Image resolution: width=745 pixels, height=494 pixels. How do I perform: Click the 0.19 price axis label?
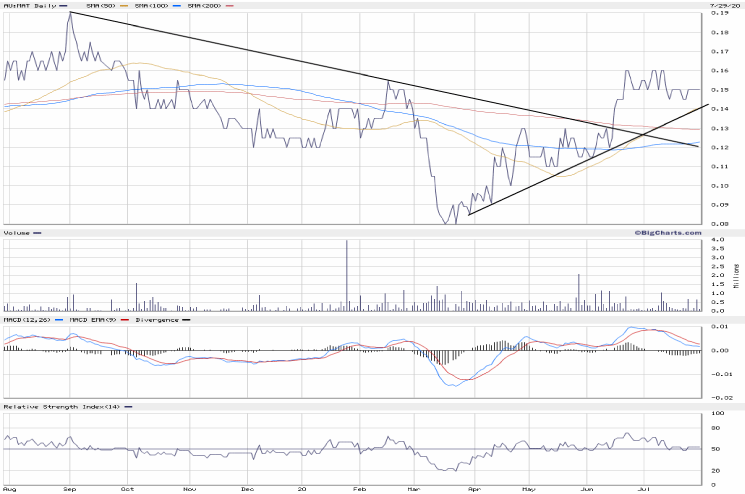point(720,13)
